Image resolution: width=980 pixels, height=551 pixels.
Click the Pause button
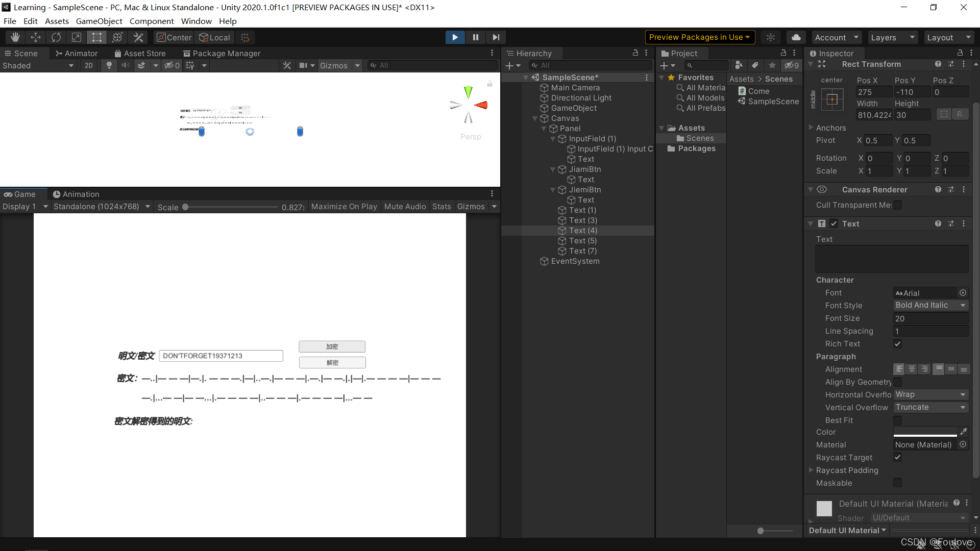pyautogui.click(x=475, y=37)
